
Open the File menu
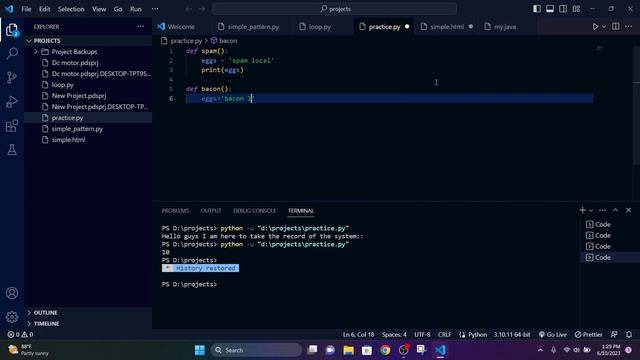(26, 9)
